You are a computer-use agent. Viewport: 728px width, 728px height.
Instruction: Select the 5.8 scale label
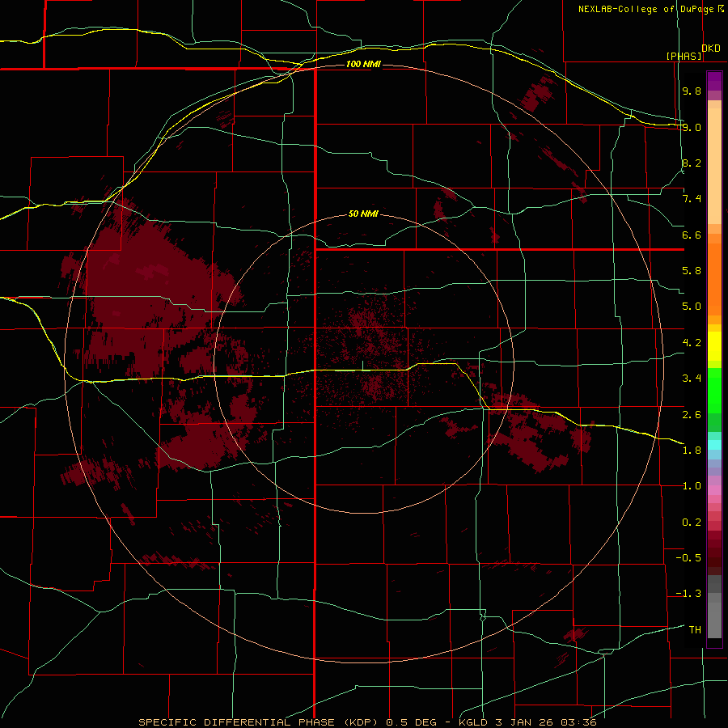[692, 271]
